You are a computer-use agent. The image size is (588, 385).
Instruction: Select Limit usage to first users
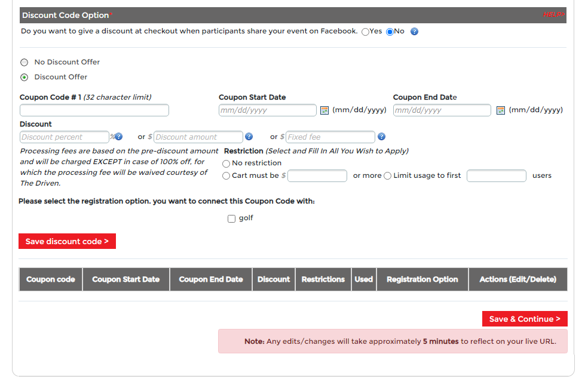click(387, 176)
